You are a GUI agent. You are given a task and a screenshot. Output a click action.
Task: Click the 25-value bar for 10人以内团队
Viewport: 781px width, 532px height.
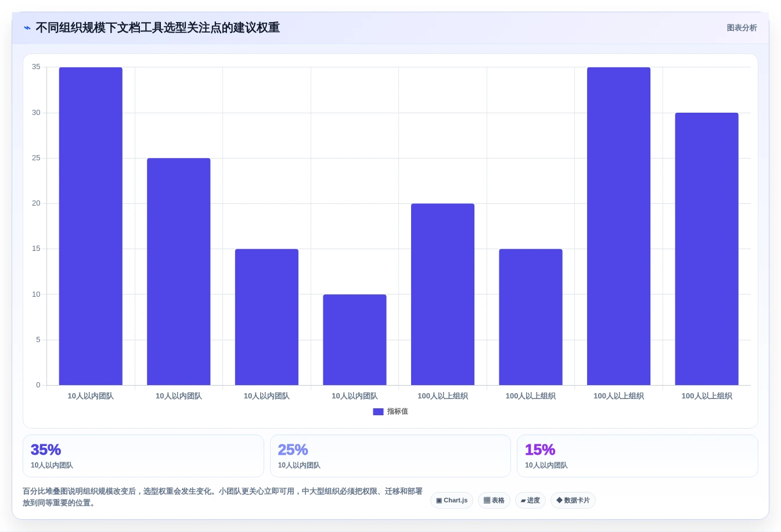[179, 272]
